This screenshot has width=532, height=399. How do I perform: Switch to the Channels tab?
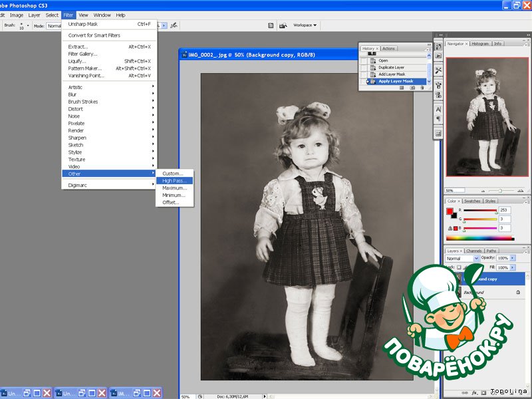(474, 251)
